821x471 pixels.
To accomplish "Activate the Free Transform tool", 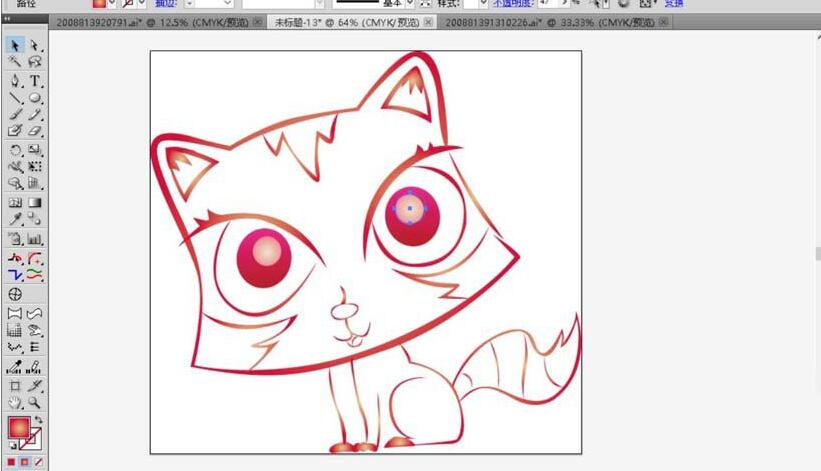I will click(x=35, y=166).
